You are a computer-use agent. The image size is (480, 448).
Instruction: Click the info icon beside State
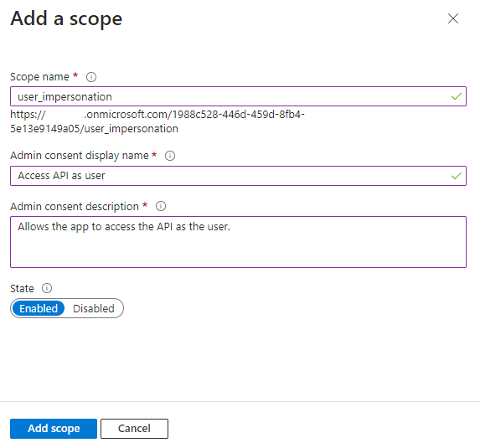[x=47, y=288]
